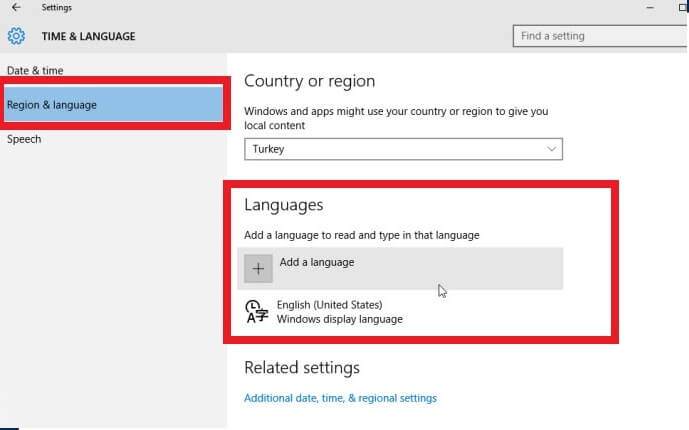Click the country dropdown chevron arrow
Image resolution: width=689 pixels, height=430 pixels.
(551, 149)
